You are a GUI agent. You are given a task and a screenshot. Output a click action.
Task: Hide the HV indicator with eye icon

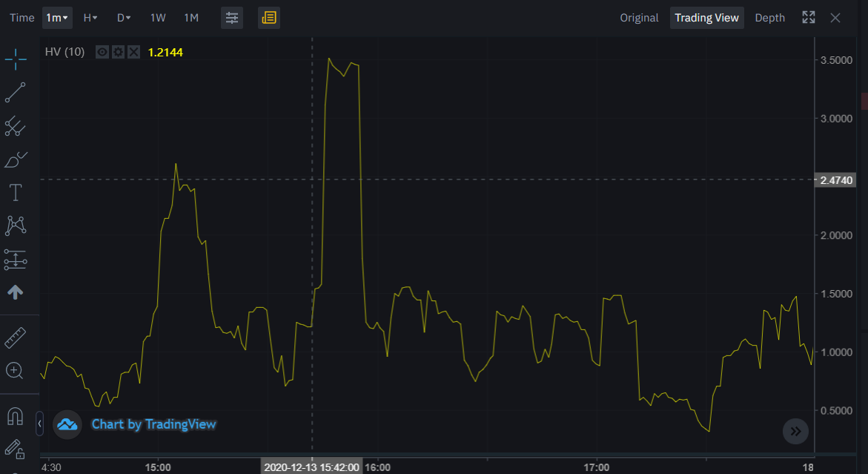click(x=102, y=52)
